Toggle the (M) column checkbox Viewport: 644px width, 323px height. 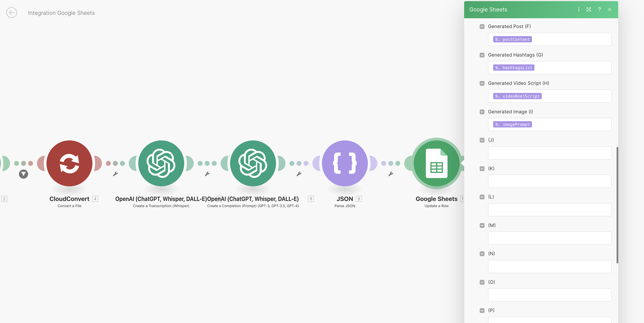tap(482, 225)
